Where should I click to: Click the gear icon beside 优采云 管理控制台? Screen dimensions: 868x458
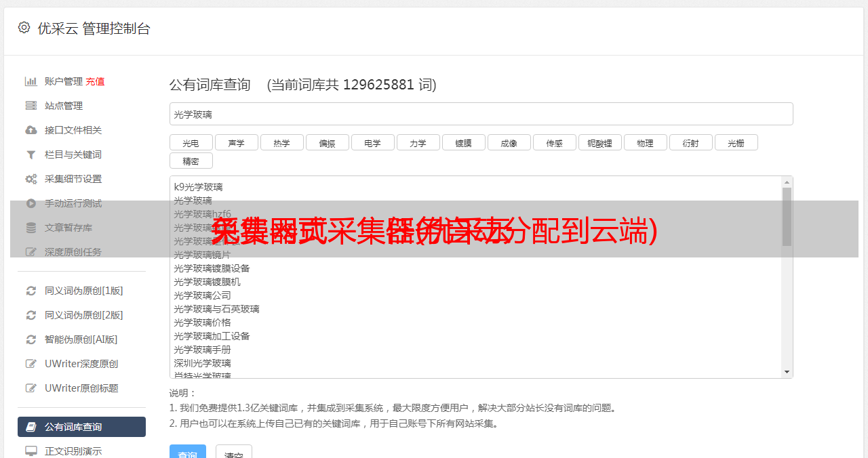point(24,28)
